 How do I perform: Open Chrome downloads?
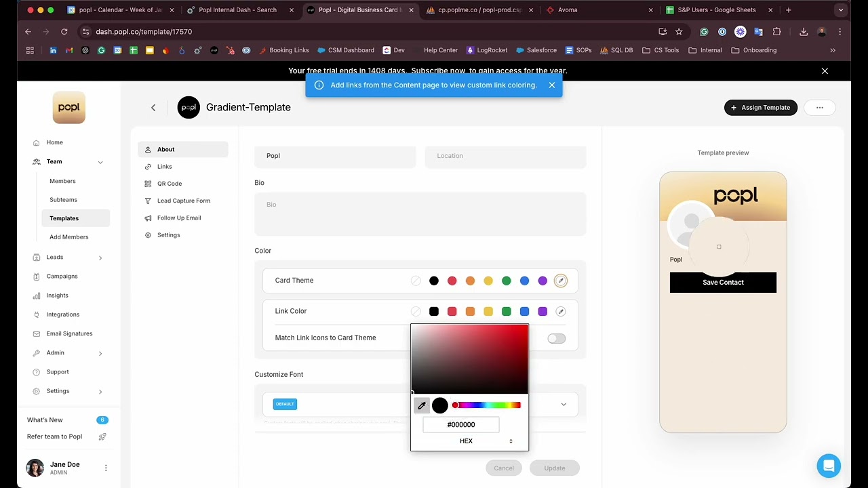click(804, 32)
